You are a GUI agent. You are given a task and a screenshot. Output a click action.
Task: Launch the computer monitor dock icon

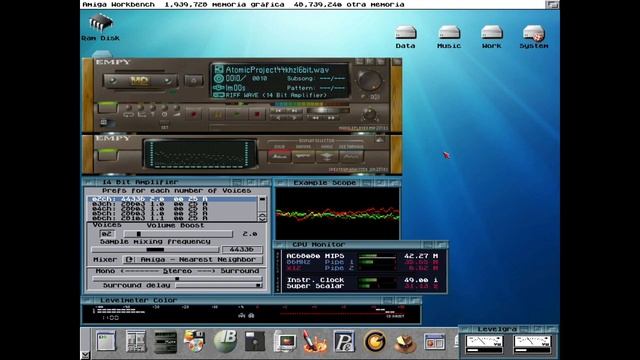click(x=285, y=342)
